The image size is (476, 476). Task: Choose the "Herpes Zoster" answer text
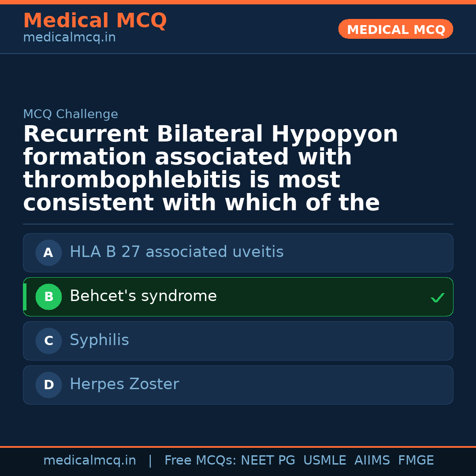(x=124, y=384)
